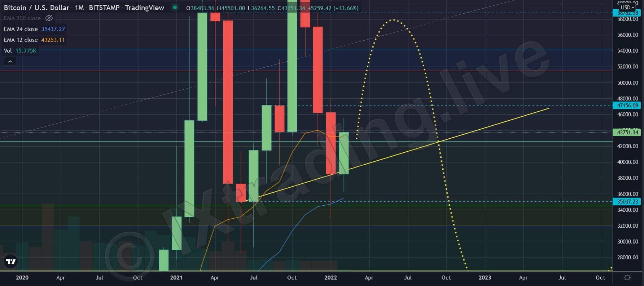
Task: Click the high price H45501.00
Action: click(231, 8)
